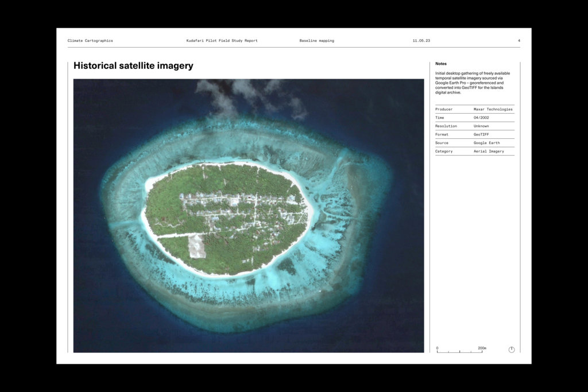Select the Resolution value "Unknown"
Viewport: 588px width, 392px height.
tap(481, 126)
